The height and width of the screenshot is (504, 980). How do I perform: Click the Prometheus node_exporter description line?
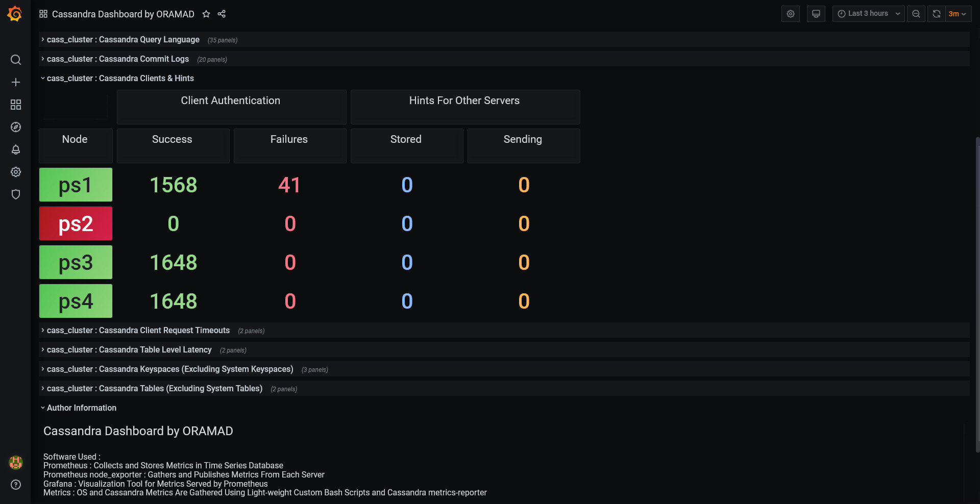[184, 474]
